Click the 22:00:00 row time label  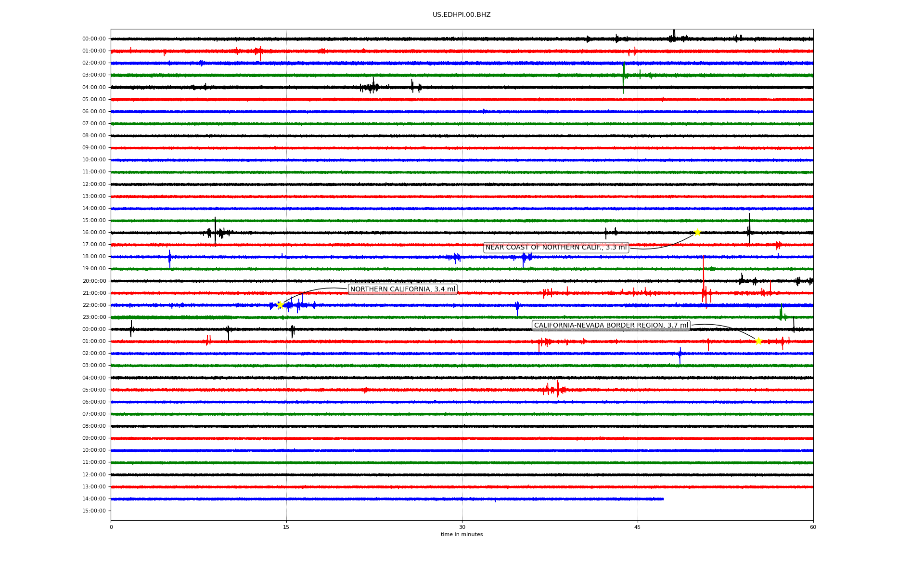tap(94, 305)
